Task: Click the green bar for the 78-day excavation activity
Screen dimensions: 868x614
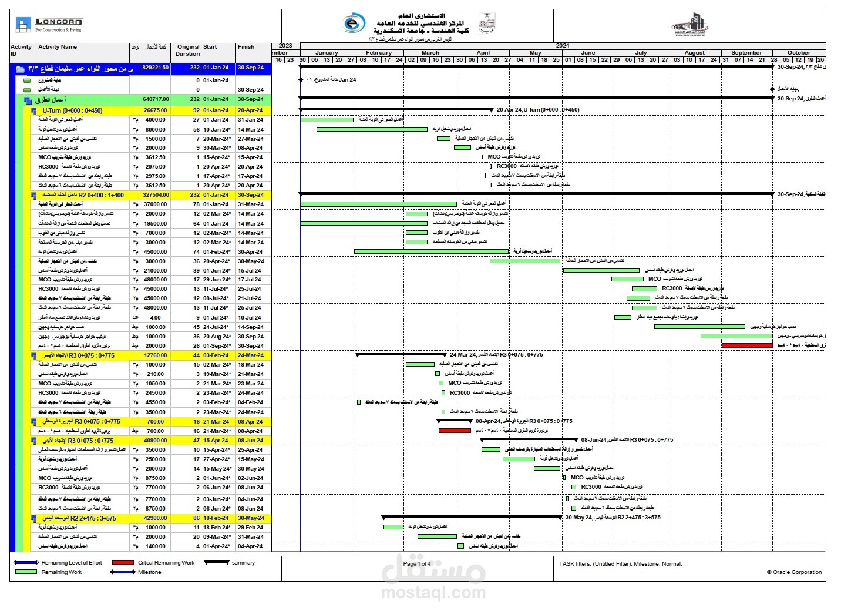Action: (x=379, y=204)
